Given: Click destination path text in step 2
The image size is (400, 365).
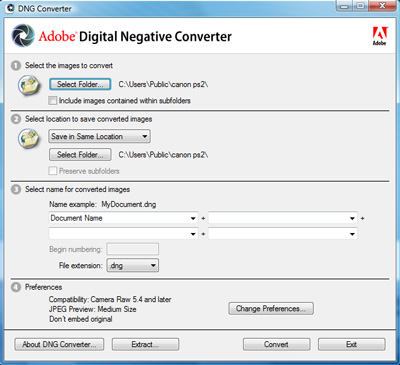Looking at the screenshot, I should click(x=163, y=155).
